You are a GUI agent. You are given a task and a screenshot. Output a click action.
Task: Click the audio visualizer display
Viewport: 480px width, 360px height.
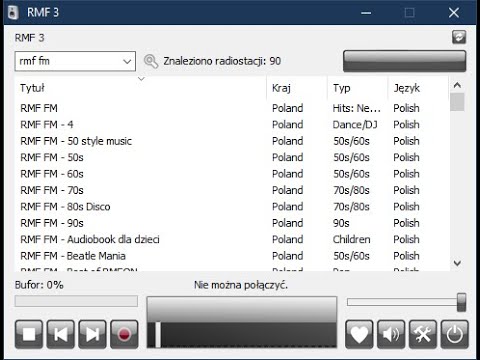pos(242,322)
